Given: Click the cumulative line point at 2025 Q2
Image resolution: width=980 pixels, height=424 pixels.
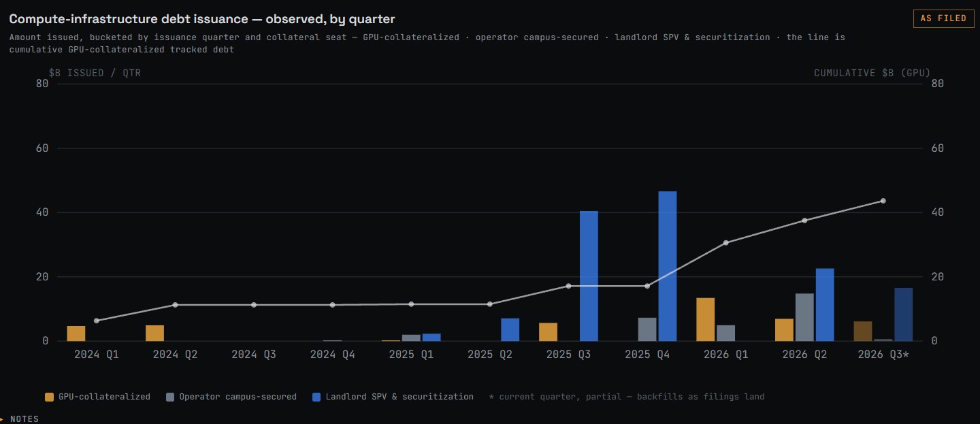Looking at the screenshot, I should (490, 304).
